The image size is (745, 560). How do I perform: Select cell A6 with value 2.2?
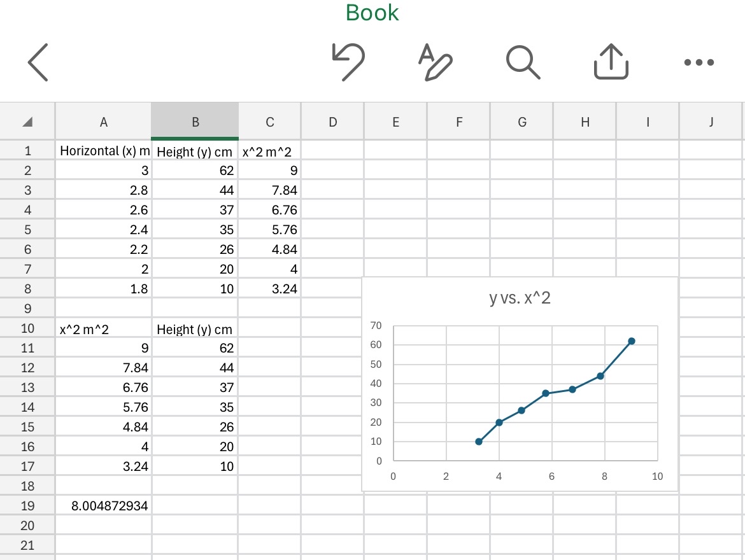click(x=104, y=249)
